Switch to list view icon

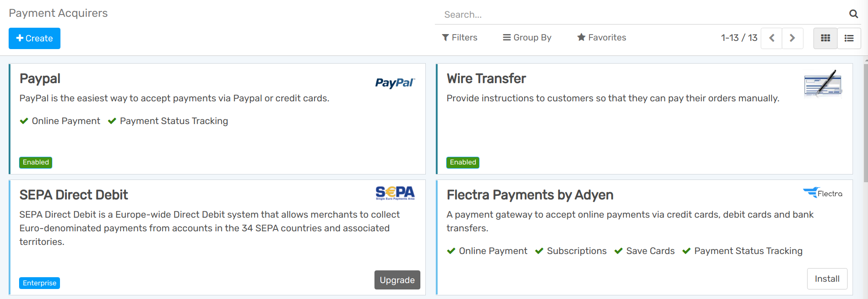coord(849,38)
